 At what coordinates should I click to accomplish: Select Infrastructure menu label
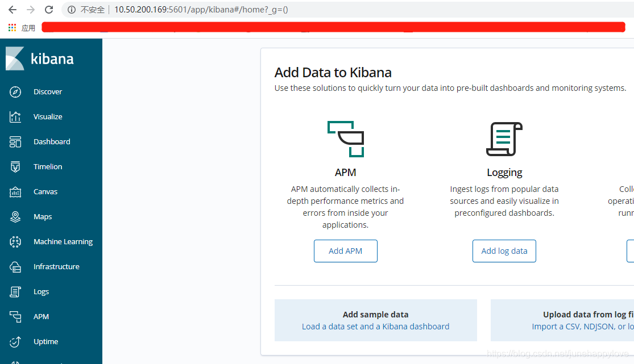[56, 267]
